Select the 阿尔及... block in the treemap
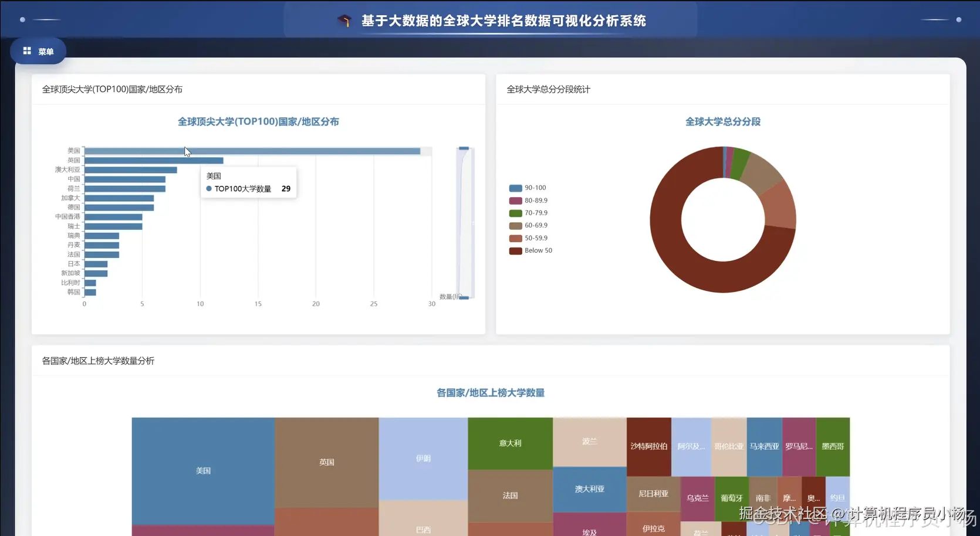Screen dimensions: 980x536 (691, 446)
